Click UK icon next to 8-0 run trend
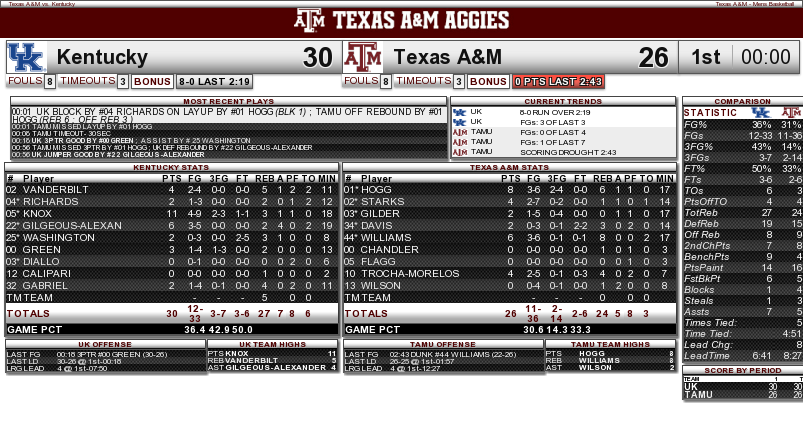This screenshot has height=422, width=803. tap(459, 112)
